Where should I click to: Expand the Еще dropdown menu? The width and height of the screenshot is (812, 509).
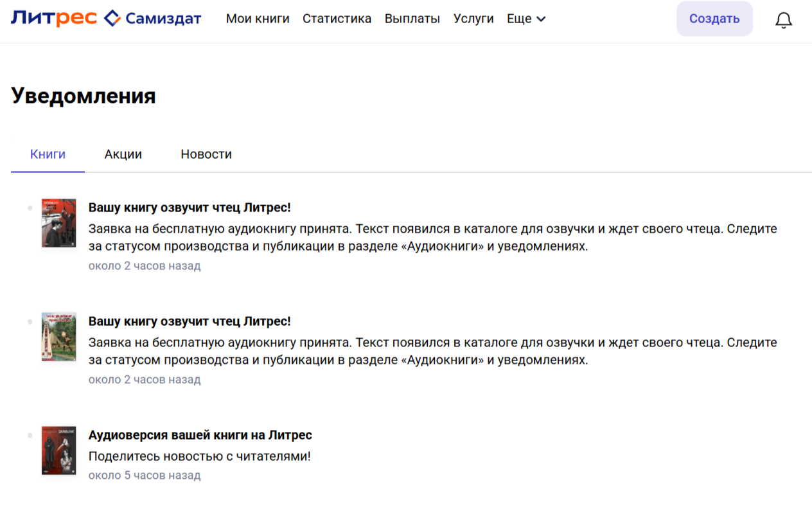point(525,19)
